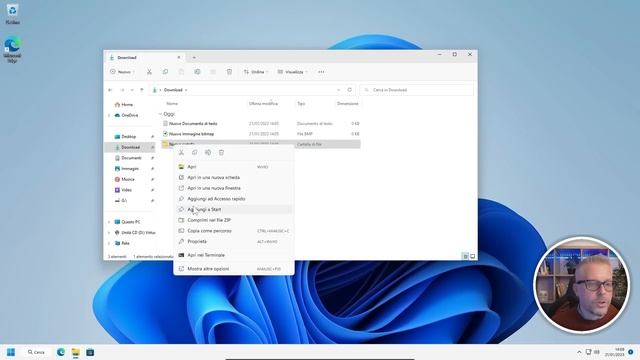
Task: Expand the Questo PC tree node
Action: click(109, 222)
